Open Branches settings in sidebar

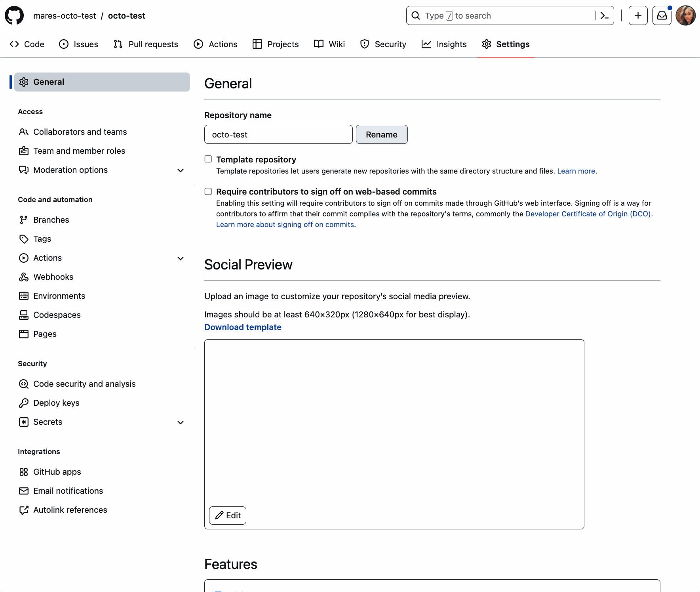coord(51,220)
